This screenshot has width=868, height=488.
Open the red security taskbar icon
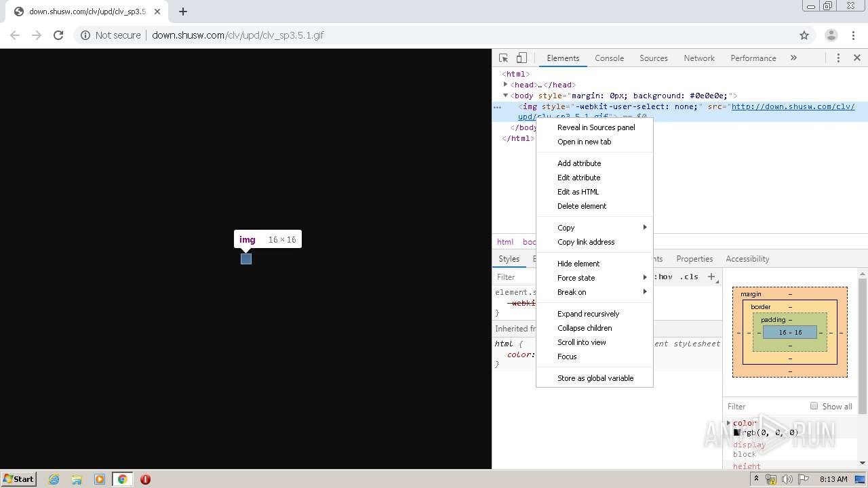coord(145,479)
